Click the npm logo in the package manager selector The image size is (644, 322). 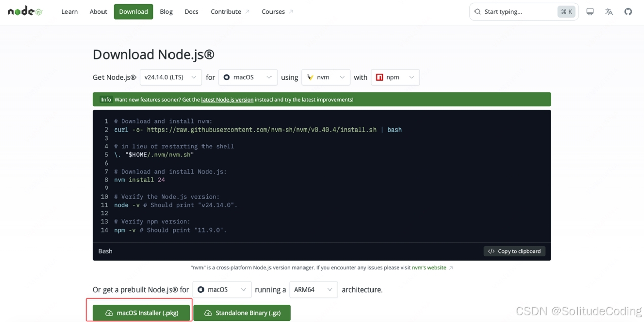click(379, 77)
